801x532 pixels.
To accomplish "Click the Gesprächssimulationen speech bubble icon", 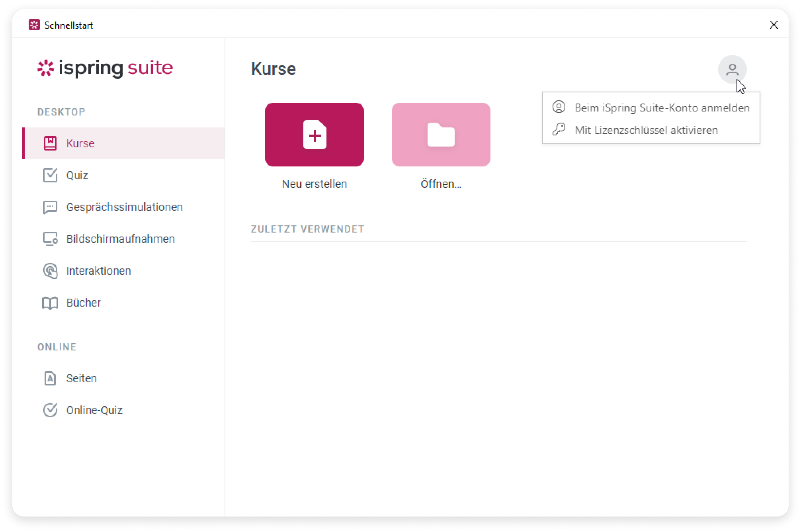I will [x=50, y=207].
